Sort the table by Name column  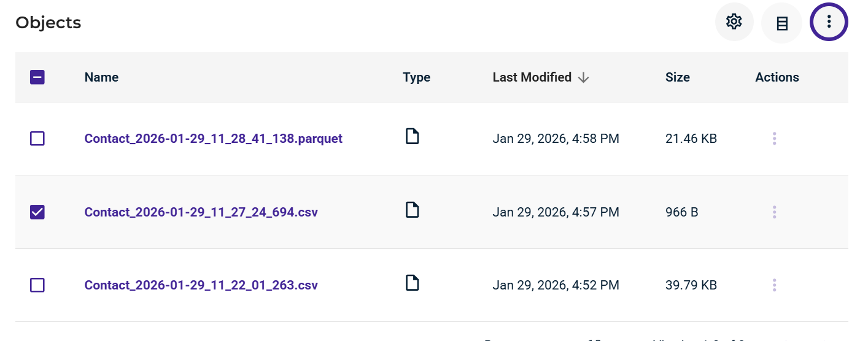(101, 77)
